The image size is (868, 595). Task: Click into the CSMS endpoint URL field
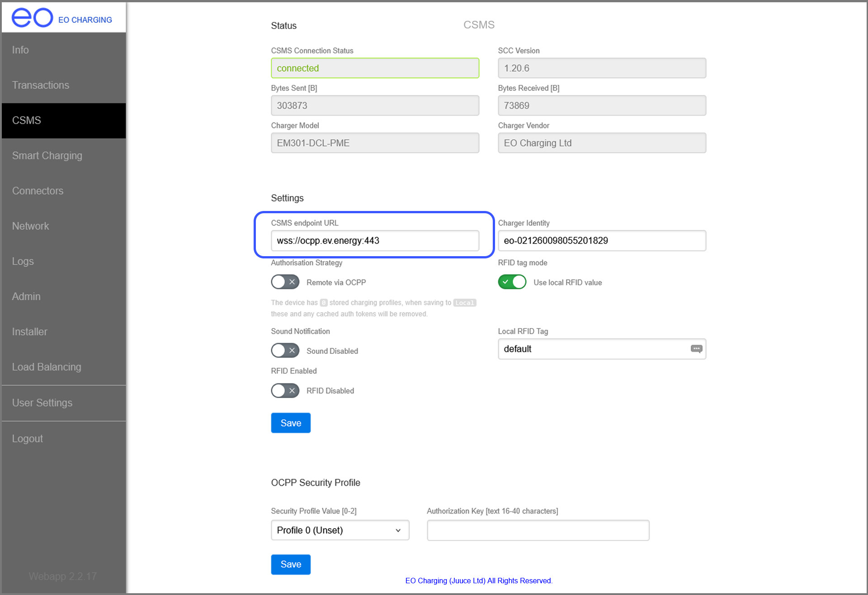point(375,240)
